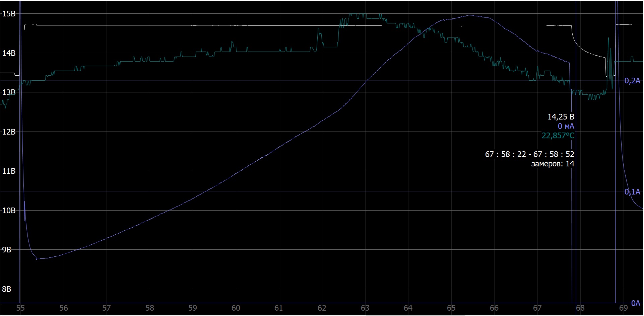
Task: Select hour 63 on the time axis
Action: [x=365, y=308]
